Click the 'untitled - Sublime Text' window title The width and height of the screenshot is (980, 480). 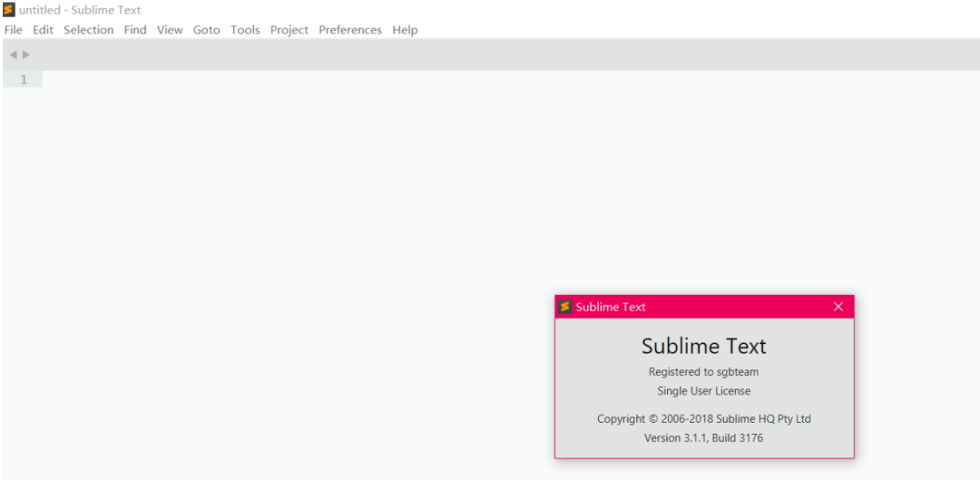80,10
